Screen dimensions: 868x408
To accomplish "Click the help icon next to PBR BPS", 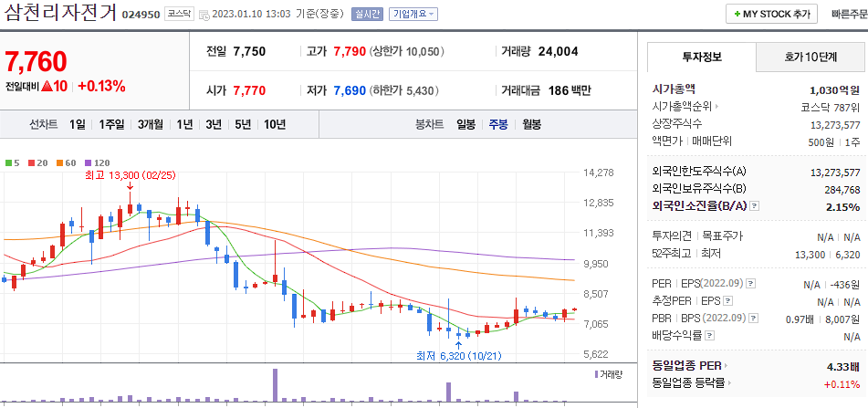I will (755, 318).
